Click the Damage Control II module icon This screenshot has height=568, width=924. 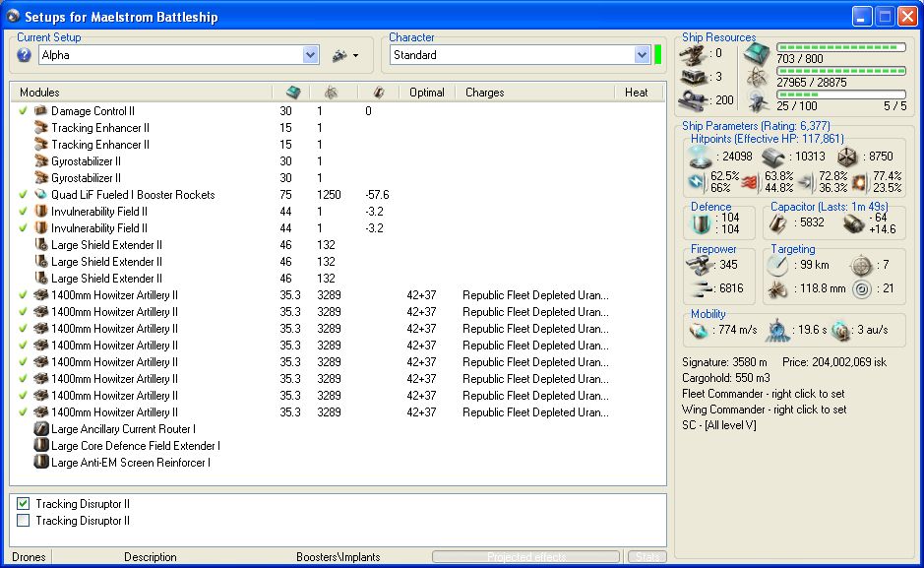point(41,111)
